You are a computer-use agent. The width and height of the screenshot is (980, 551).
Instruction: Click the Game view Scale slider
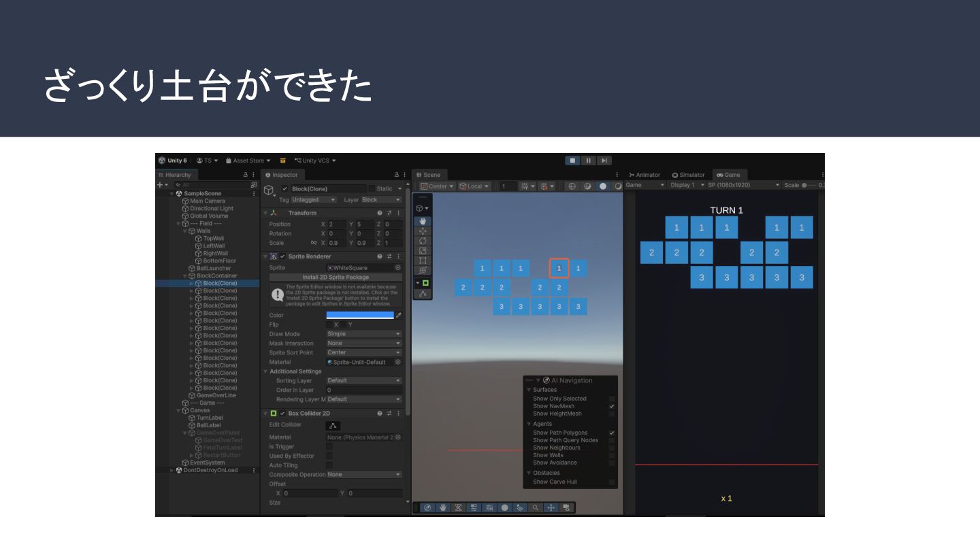pos(810,185)
